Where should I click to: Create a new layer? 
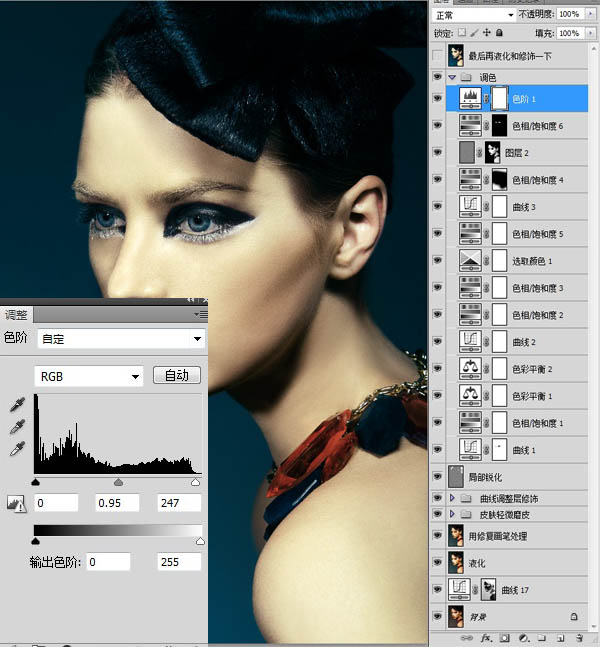coord(560,638)
